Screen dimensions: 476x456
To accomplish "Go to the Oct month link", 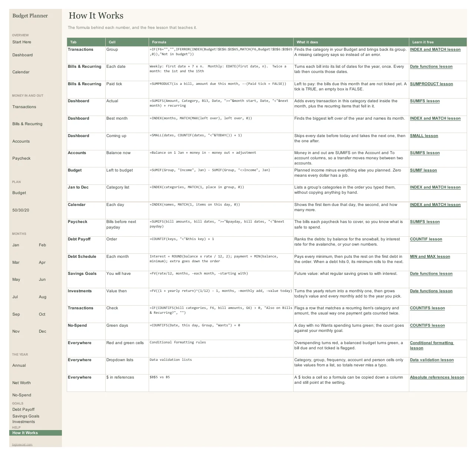I will (x=42, y=314).
